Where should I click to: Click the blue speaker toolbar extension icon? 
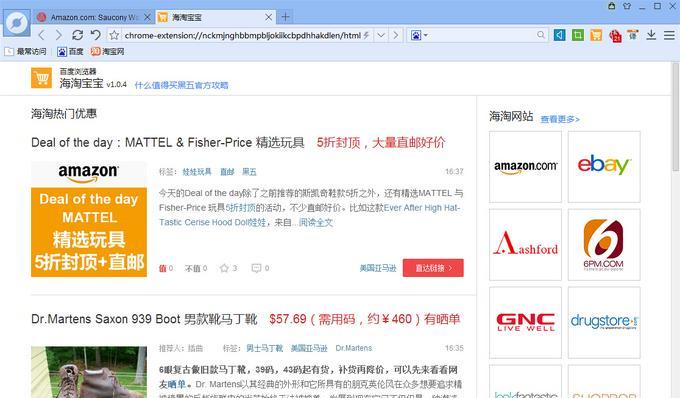(559, 35)
